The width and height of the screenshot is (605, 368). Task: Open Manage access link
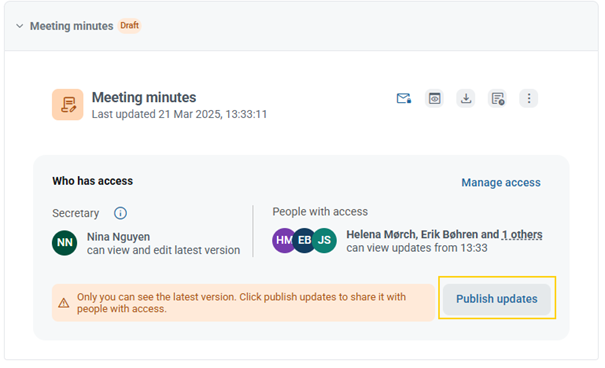click(x=501, y=182)
